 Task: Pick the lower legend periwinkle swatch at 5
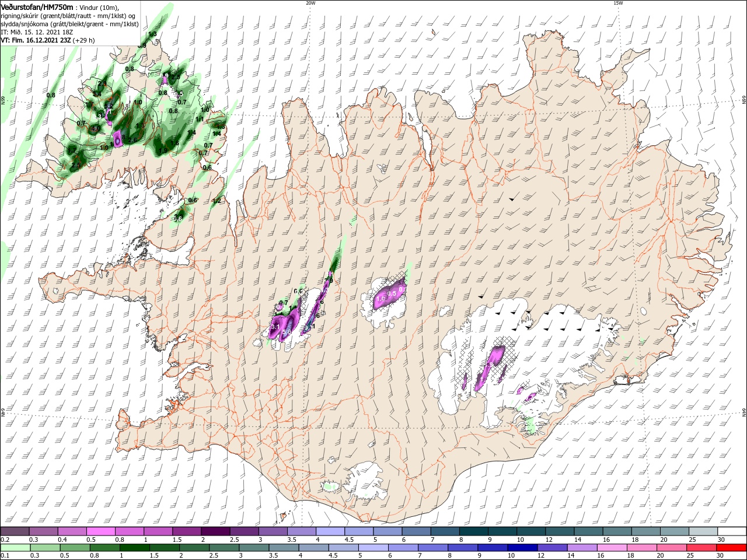[x=372, y=548]
